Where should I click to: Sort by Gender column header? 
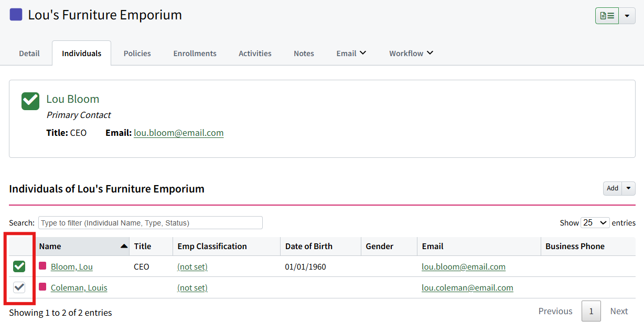[389, 246]
